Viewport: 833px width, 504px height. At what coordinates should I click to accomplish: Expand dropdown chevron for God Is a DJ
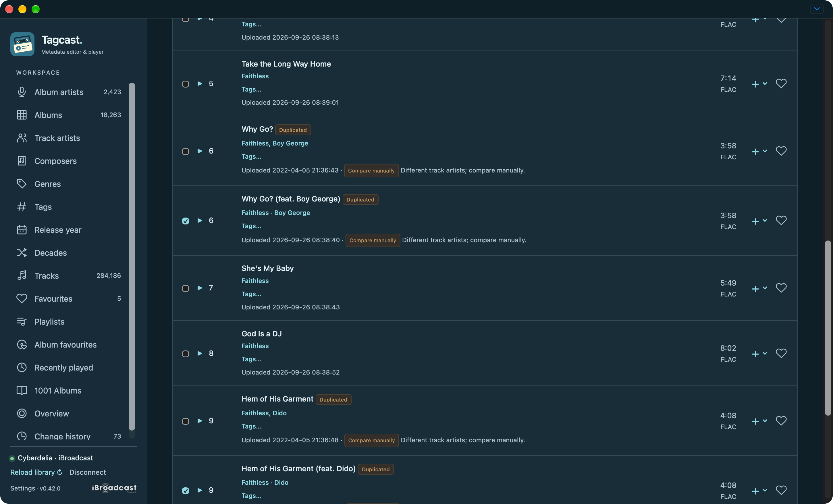(x=765, y=353)
